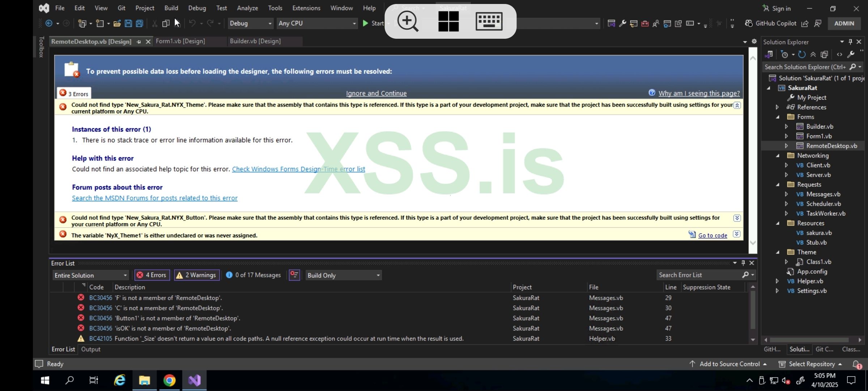
Task: Click the Undo icon in the toolbar
Action: coord(193,23)
